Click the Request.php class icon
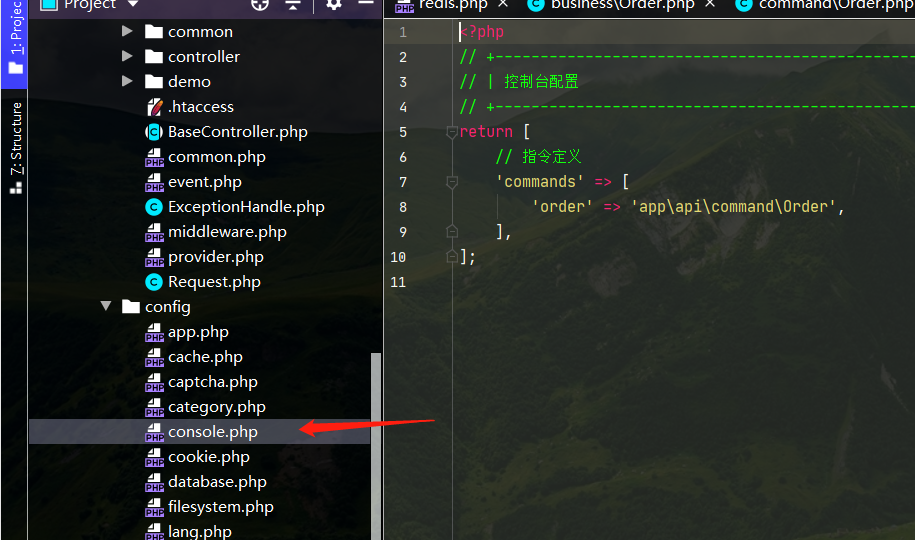 [x=153, y=282]
